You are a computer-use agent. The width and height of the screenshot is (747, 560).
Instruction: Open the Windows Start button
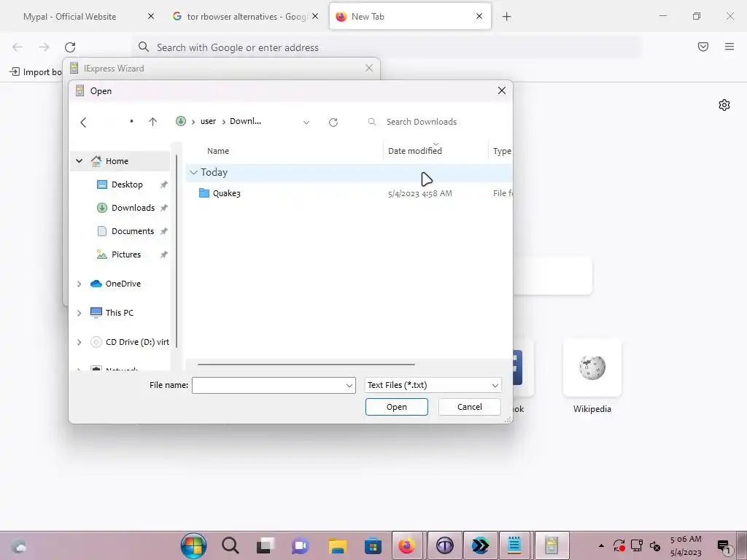click(x=193, y=545)
